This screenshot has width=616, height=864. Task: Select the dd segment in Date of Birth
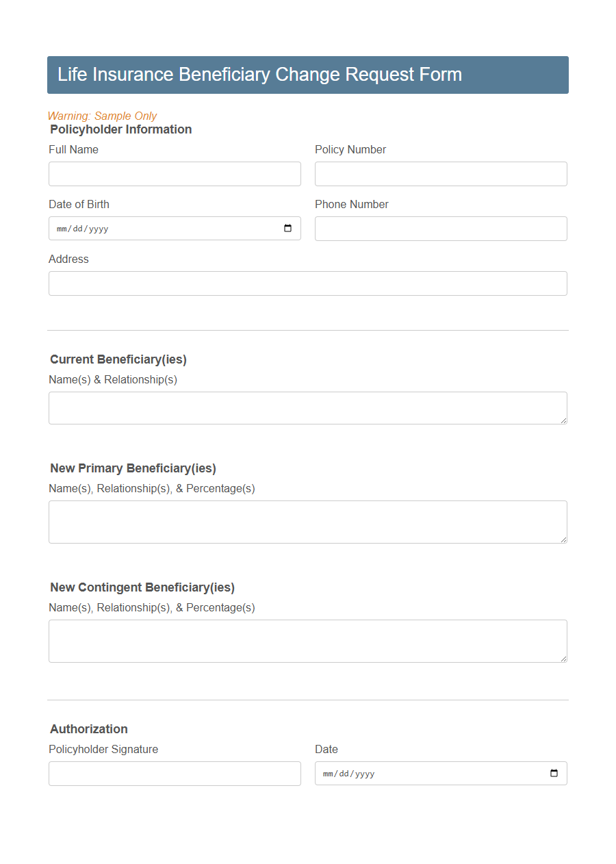[x=77, y=228]
